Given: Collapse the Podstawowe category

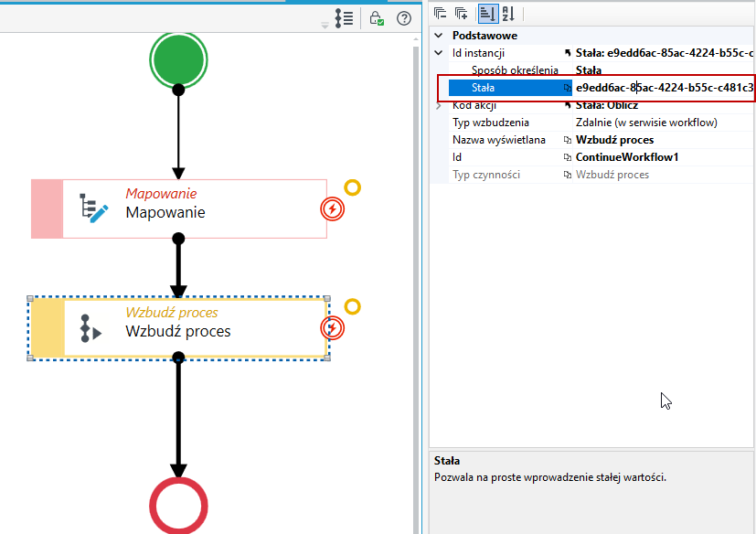Looking at the screenshot, I should point(439,36).
